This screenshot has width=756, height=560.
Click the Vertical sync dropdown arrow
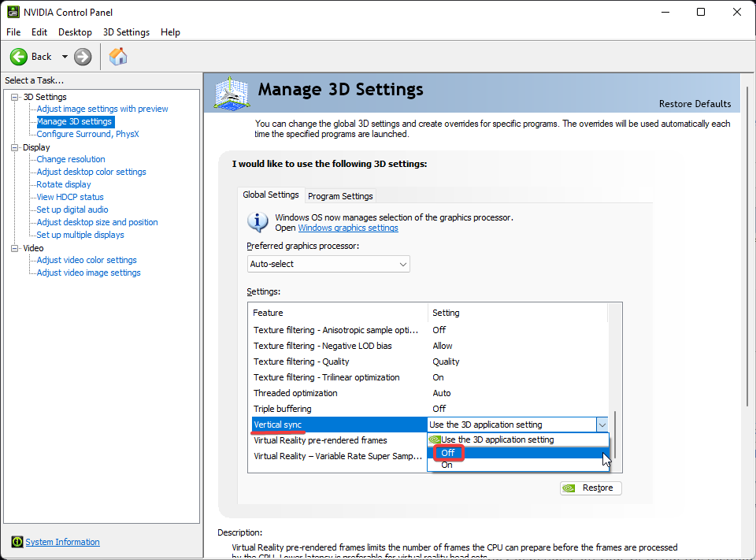[602, 425]
